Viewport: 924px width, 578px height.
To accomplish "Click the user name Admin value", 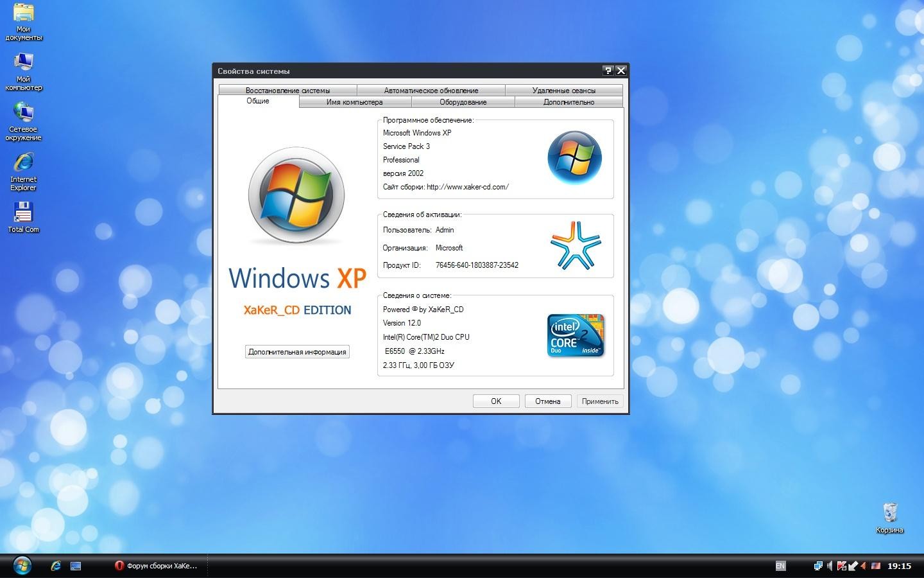I will (445, 230).
